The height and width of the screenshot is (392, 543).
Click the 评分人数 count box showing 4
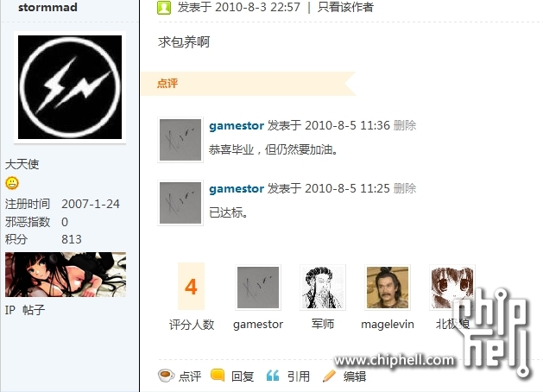[x=191, y=287]
